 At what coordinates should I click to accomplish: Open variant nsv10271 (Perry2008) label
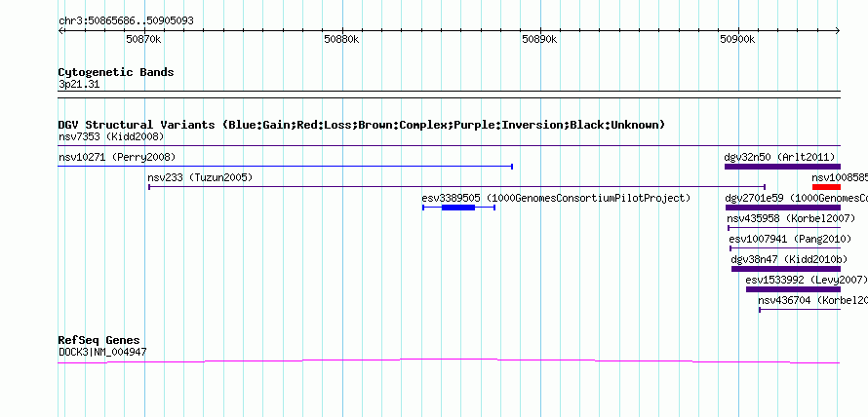click(117, 157)
